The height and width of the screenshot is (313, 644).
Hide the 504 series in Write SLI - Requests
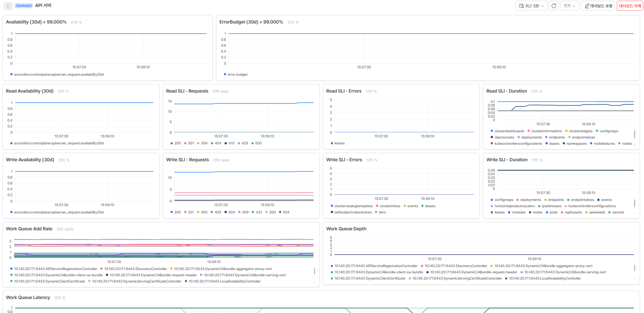coord(284,212)
